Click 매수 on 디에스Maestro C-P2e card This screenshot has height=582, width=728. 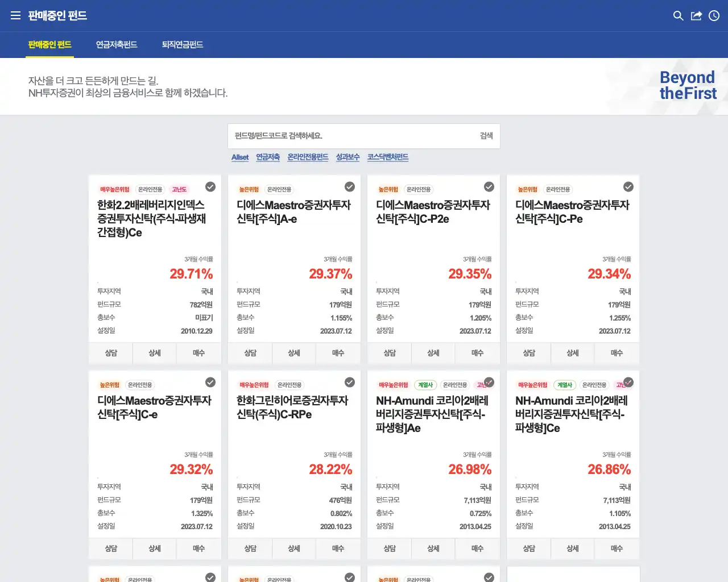coord(477,353)
